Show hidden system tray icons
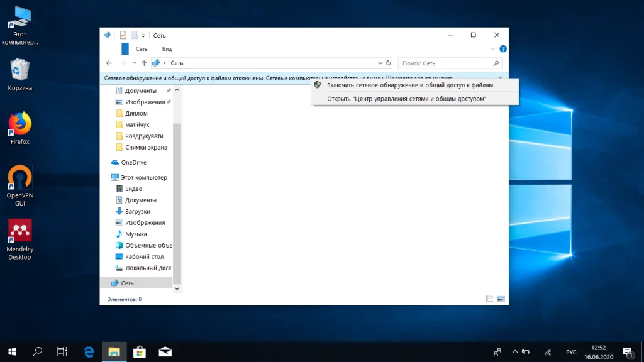This screenshot has width=644, height=362. [x=515, y=352]
